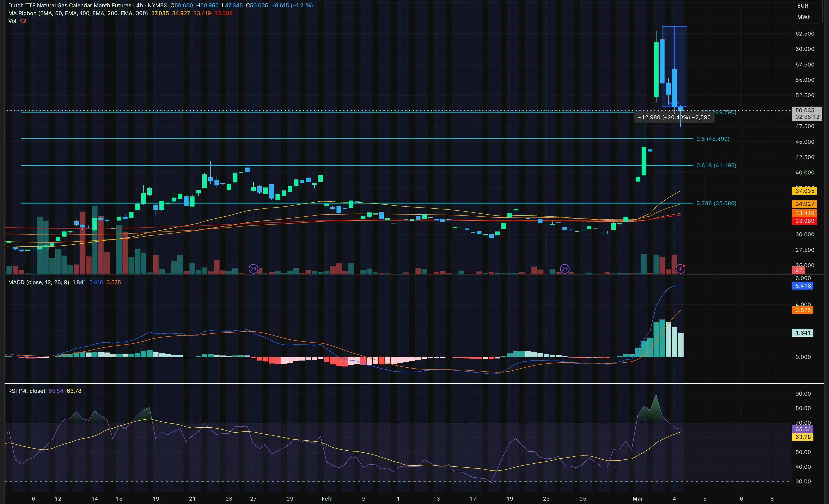Select the MA Ribbon indicator legend
The image size is (829, 504).
[x=78, y=13]
